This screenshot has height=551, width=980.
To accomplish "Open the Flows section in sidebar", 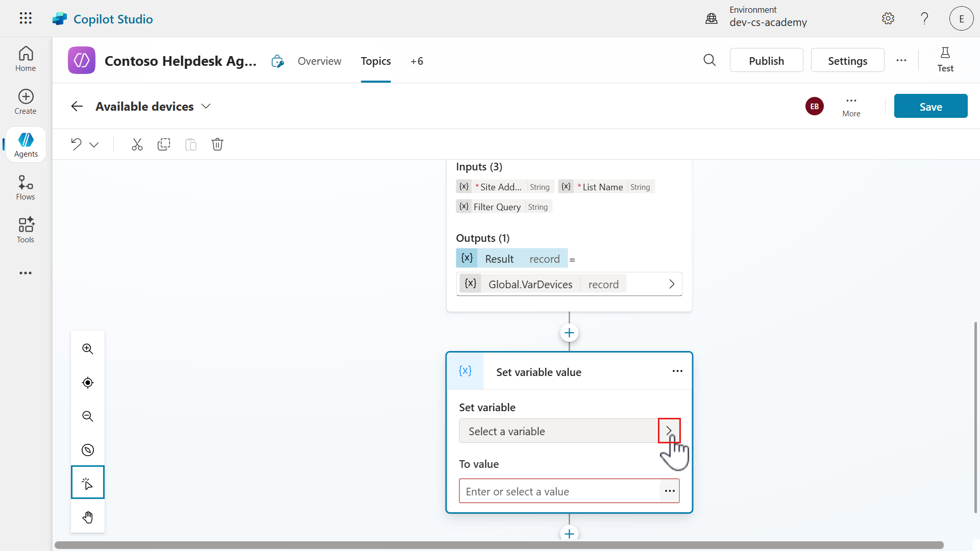I will pyautogui.click(x=26, y=188).
